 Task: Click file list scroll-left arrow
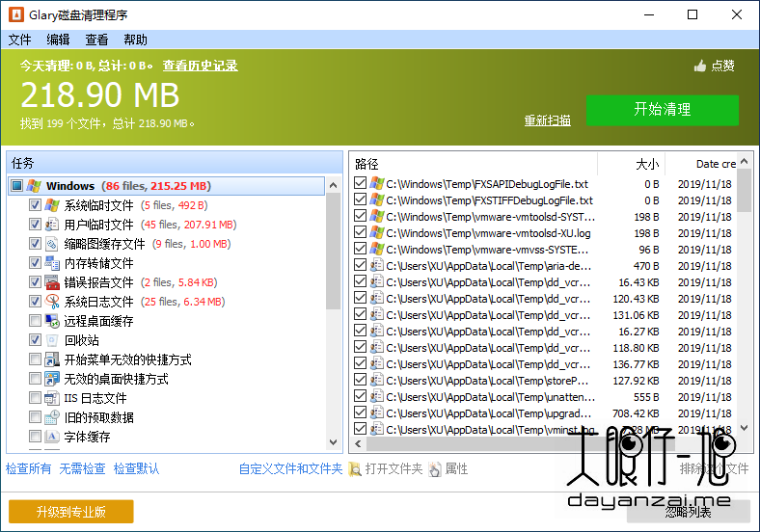pos(358,443)
